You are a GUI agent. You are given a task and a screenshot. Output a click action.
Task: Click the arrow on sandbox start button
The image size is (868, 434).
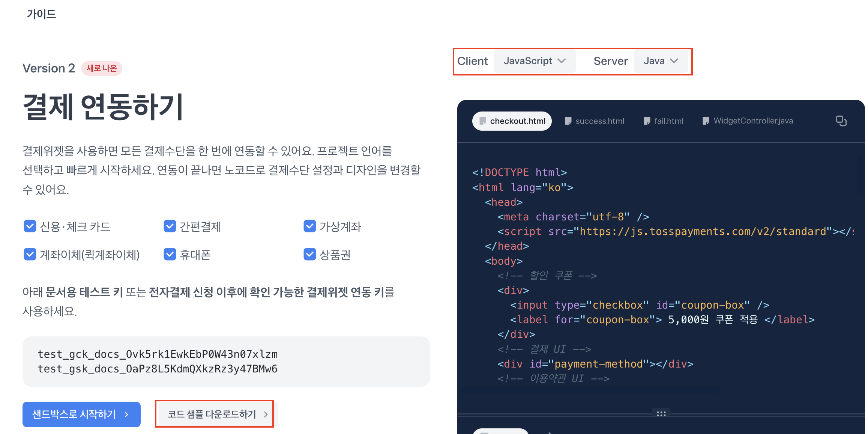(x=127, y=414)
